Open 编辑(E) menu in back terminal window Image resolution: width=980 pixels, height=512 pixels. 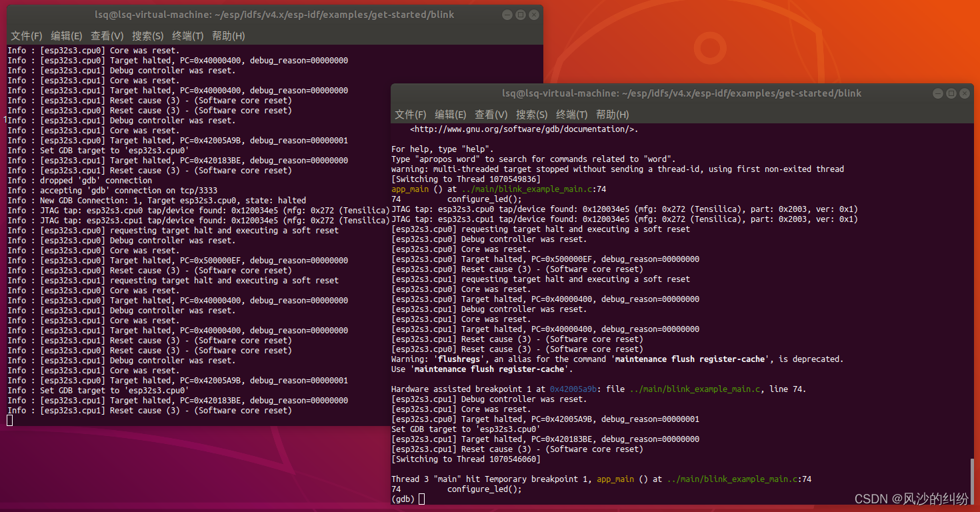[x=67, y=36]
